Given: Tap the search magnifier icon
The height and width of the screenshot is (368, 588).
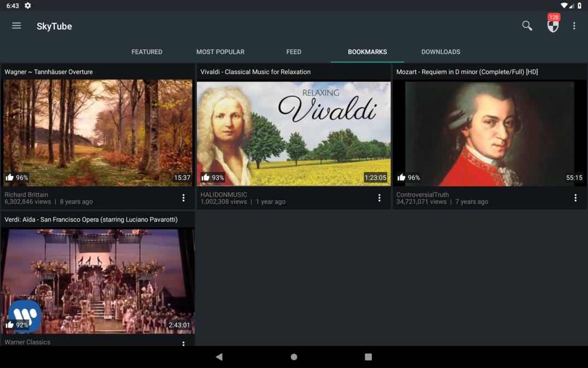Looking at the screenshot, I should pos(527,26).
